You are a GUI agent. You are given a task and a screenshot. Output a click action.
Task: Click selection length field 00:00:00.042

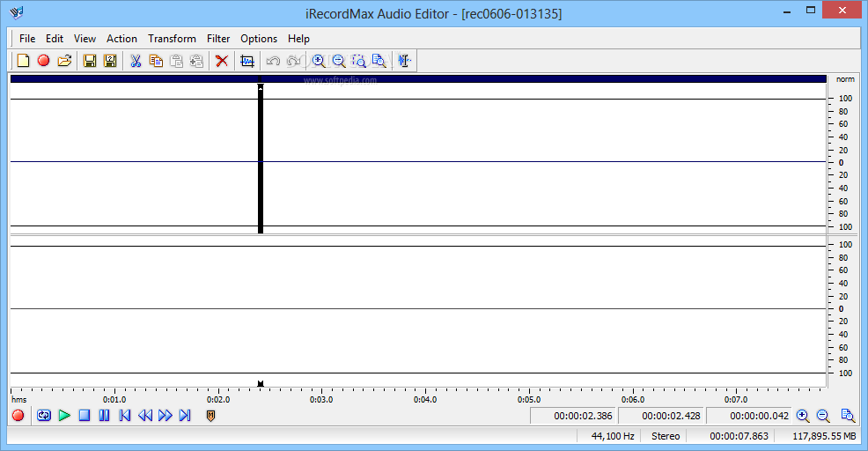click(749, 416)
